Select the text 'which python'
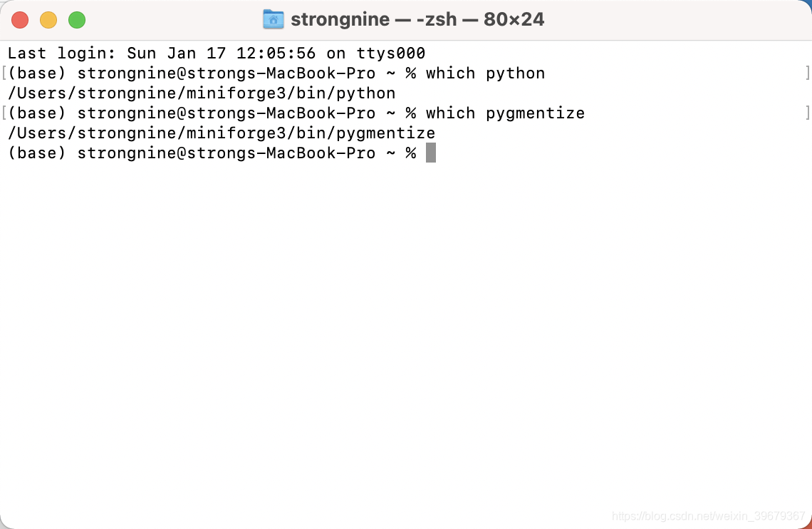Image resolution: width=812 pixels, height=529 pixels. [485, 73]
